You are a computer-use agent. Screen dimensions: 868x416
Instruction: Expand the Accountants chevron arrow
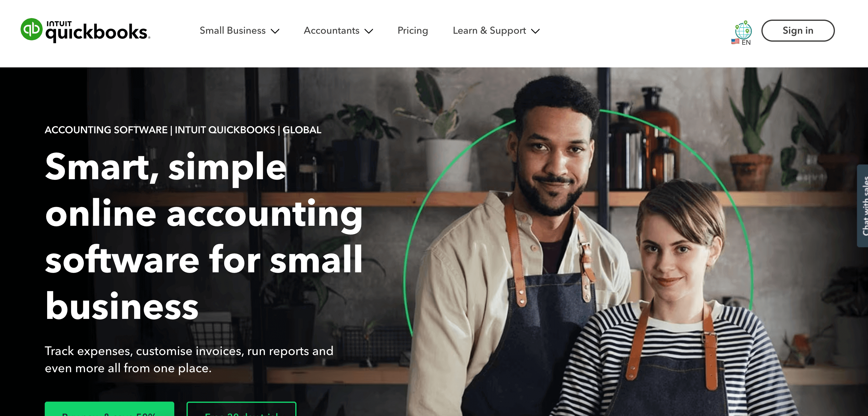click(x=369, y=31)
